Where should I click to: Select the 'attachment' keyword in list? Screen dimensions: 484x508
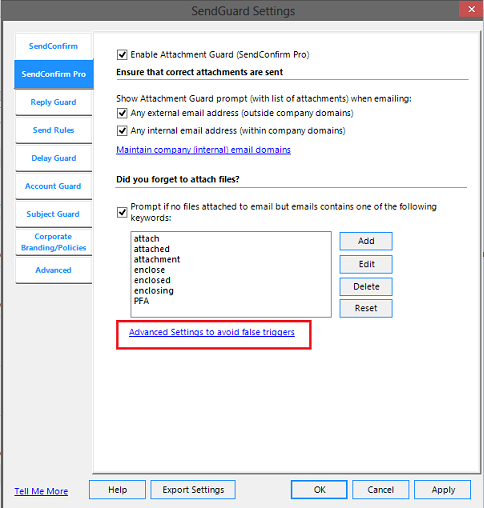point(157,259)
